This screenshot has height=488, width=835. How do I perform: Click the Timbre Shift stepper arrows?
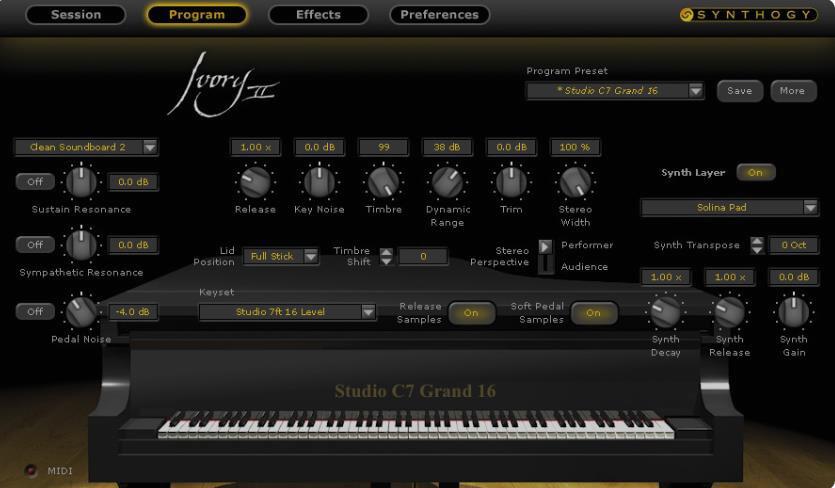point(387,256)
